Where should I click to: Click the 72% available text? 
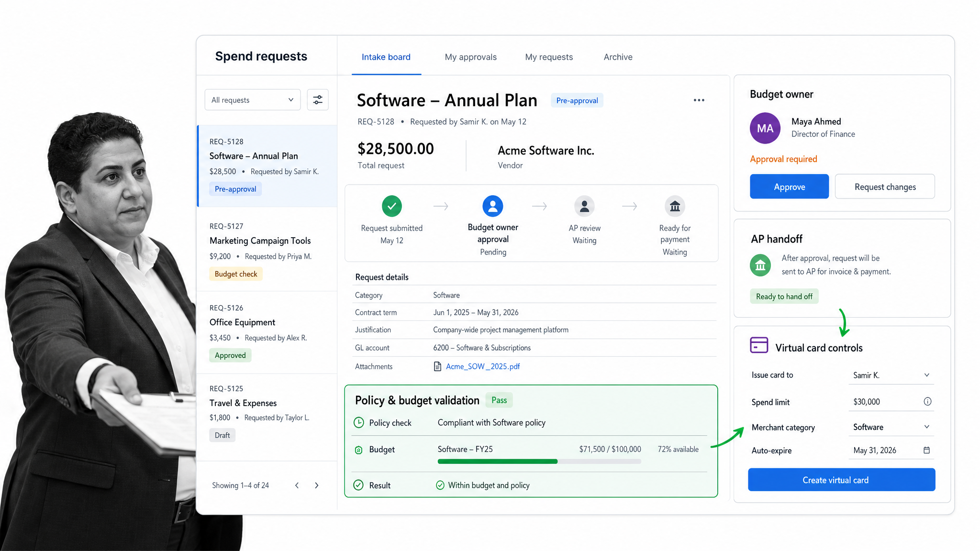click(x=678, y=449)
